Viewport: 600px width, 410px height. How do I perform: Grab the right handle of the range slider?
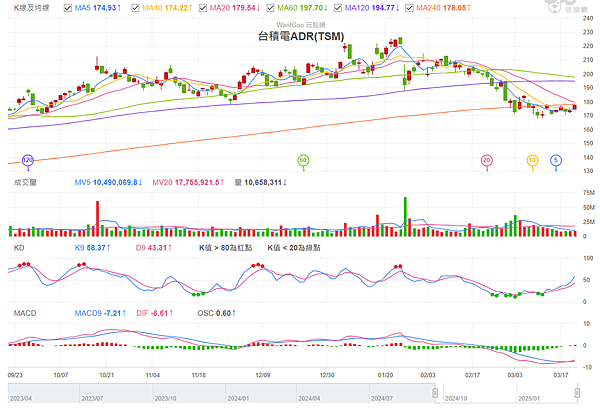point(577,393)
